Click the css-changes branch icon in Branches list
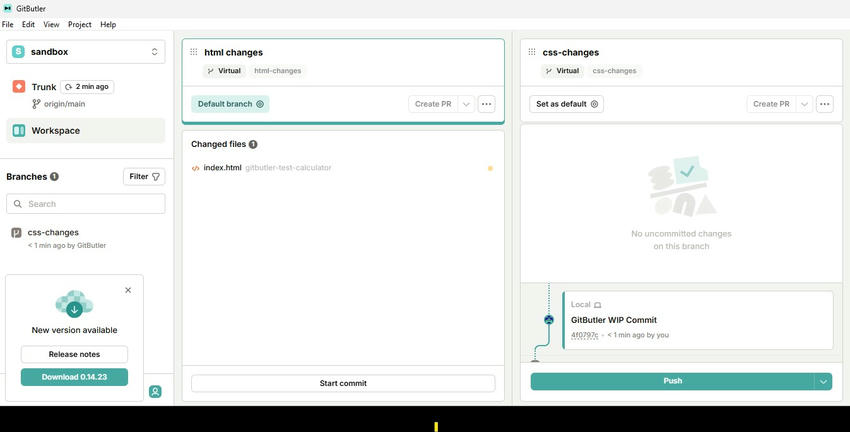 point(16,233)
